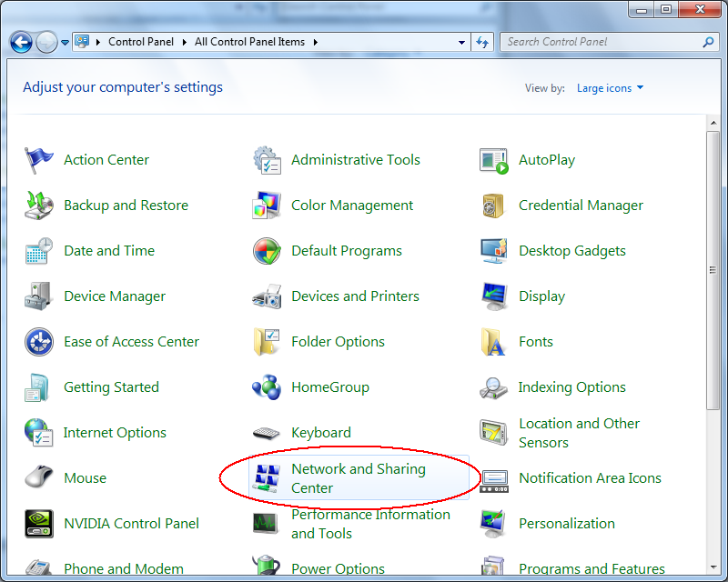Open the NVIDIA Control Panel icon

[x=39, y=524]
